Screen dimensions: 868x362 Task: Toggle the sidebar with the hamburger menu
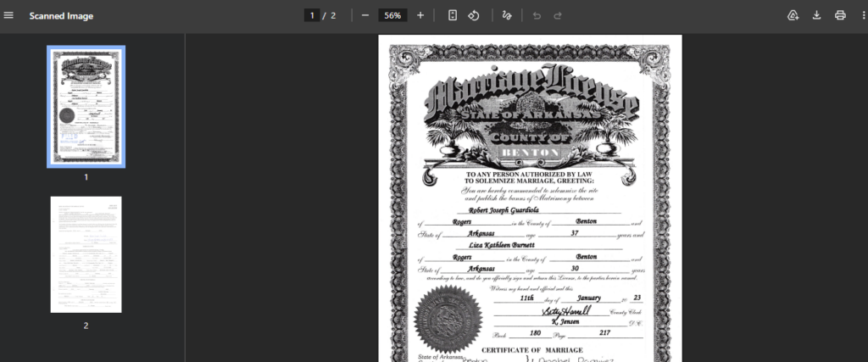coord(9,15)
